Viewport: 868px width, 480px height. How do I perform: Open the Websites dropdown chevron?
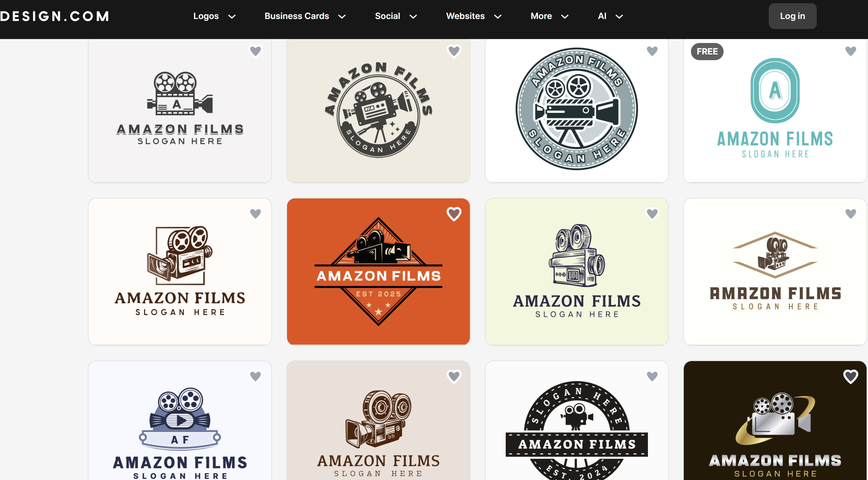point(497,16)
